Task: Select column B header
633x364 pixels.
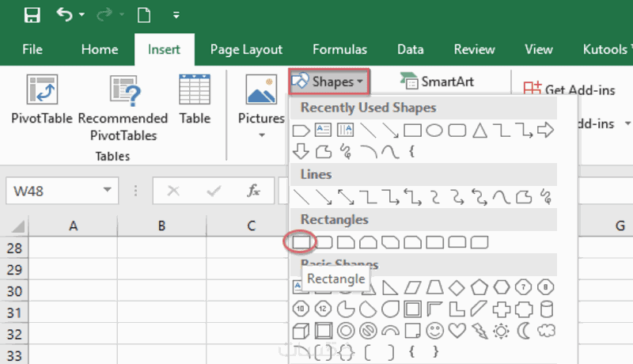Action: pyautogui.click(x=161, y=226)
